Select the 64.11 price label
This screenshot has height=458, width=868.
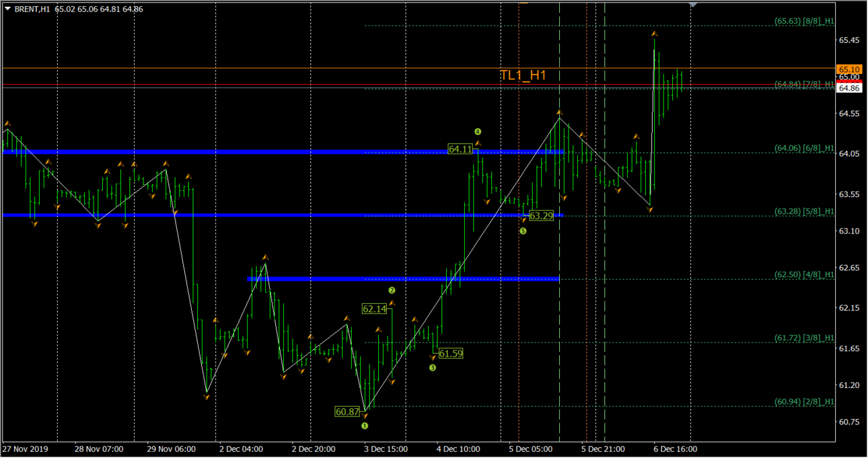click(x=461, y=149)
